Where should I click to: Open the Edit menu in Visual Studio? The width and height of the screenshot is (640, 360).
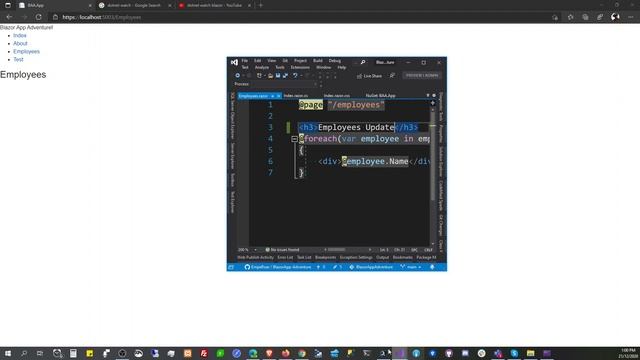coord(258,61)
